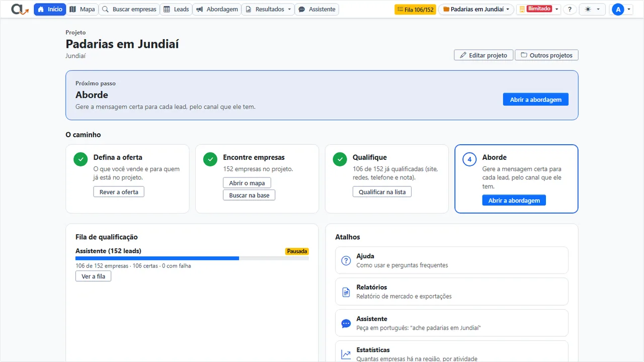This screenshot has height=362, width=644.
Task: Click the step 4 circle on Aborde card
Action: click(469, 159)
